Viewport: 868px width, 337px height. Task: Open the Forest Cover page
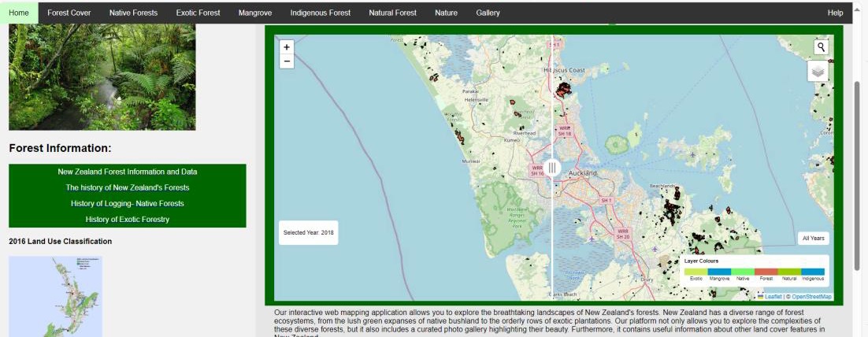[x=69, y=13]
